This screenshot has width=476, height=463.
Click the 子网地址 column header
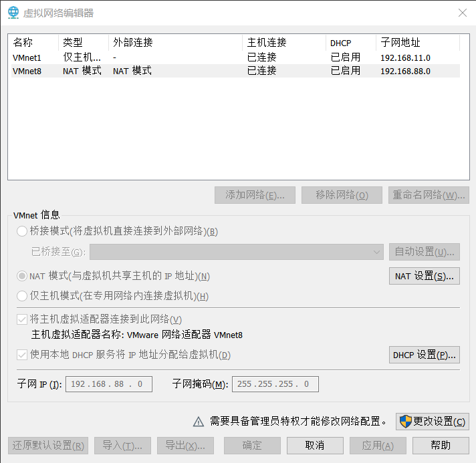click(418, 43)
